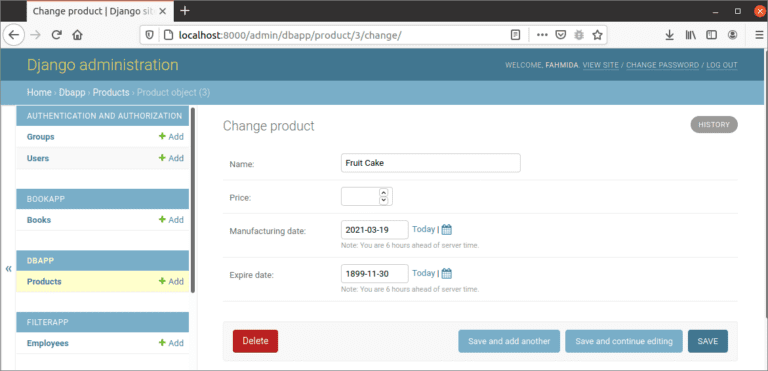Open Groups in the sidebar

point(41,137)
